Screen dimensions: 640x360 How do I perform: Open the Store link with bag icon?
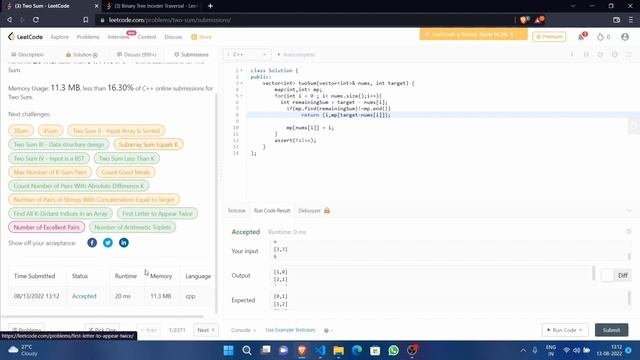click(201, 37)
